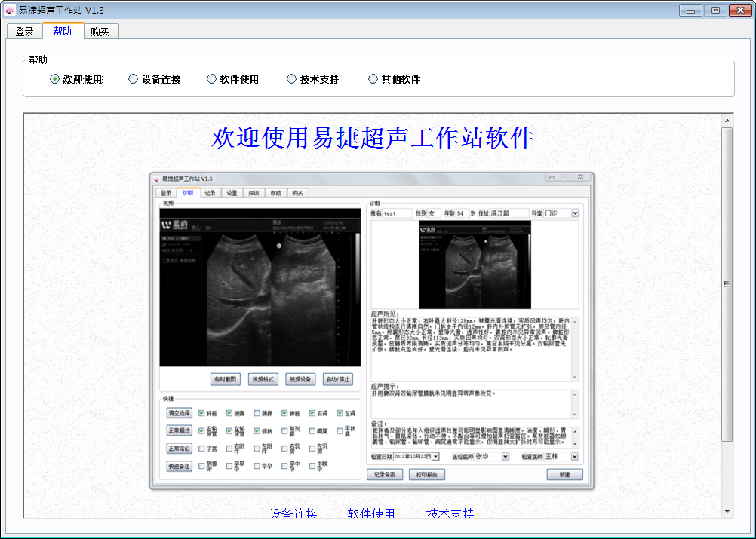Click 正常描述 button in the embedded screenshot

[180, 430]
